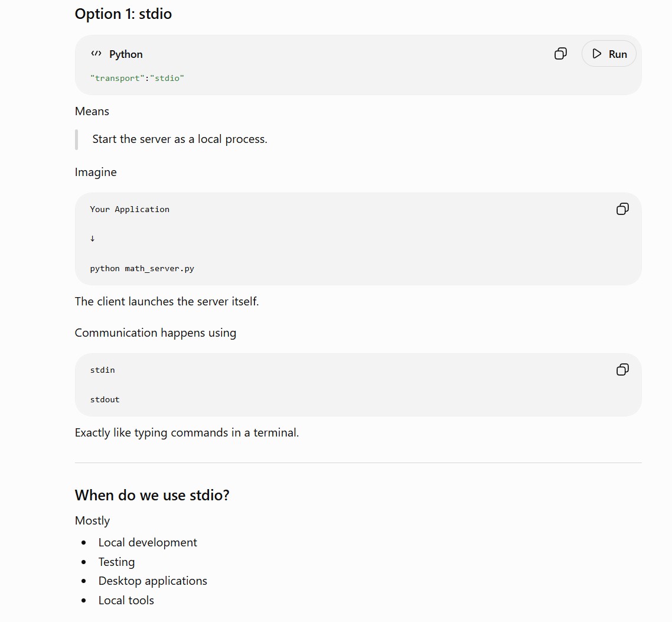Image resolution: width=672 pixels, height=622 pixels.
Task: Copy the stdin stdout code block
Action: (x=622, y=370)
